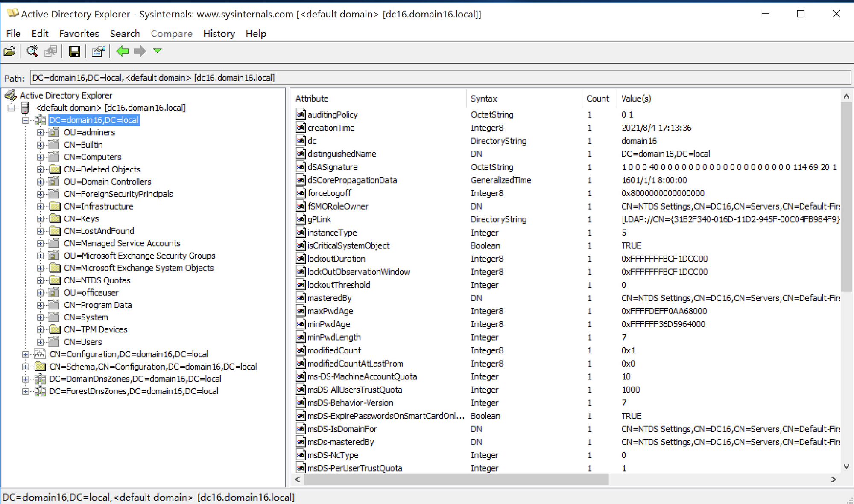The width and height of the screenshot is (854, 504).
Task: Click the CN=Schema folder icon
Action: click(x=40, y=367)
